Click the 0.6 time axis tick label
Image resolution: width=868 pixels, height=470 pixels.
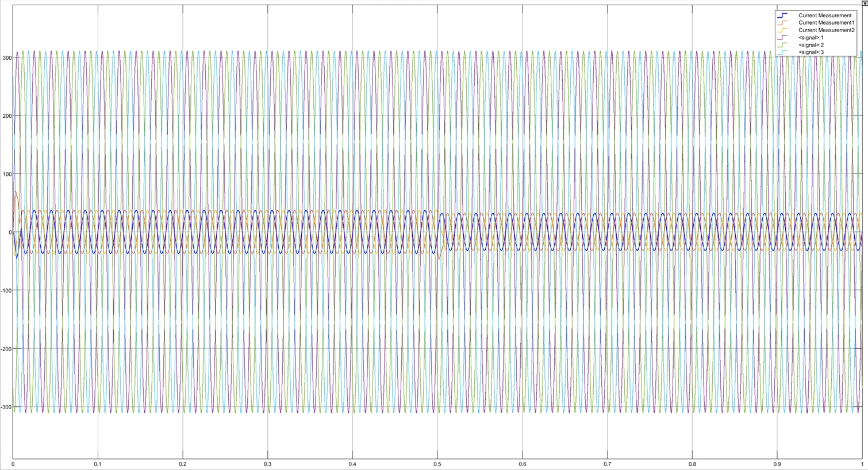click(x=523, y=464)
